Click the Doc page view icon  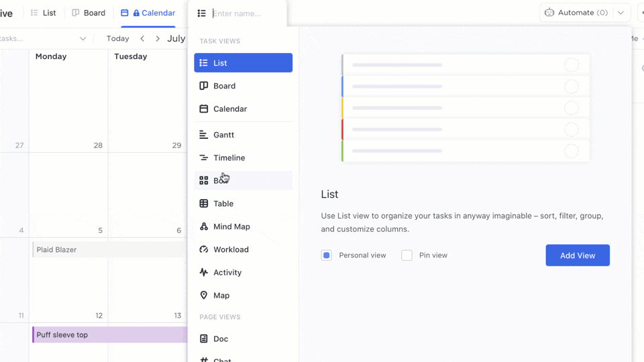click(204, 339)
